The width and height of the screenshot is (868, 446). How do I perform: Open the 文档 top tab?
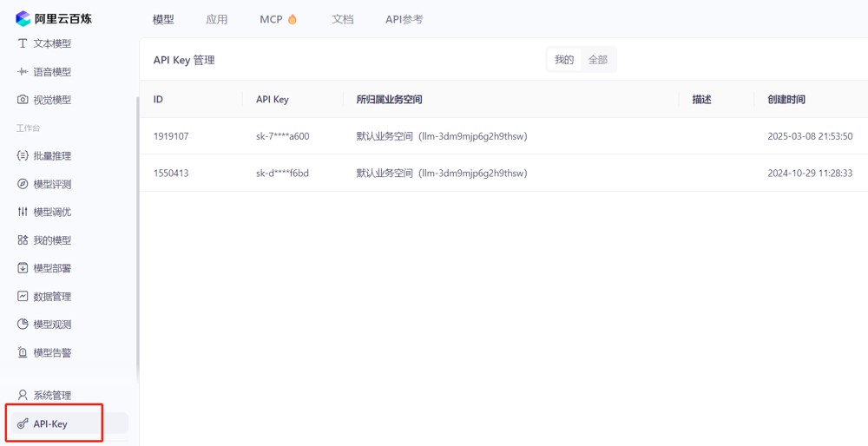coord(343,19)
